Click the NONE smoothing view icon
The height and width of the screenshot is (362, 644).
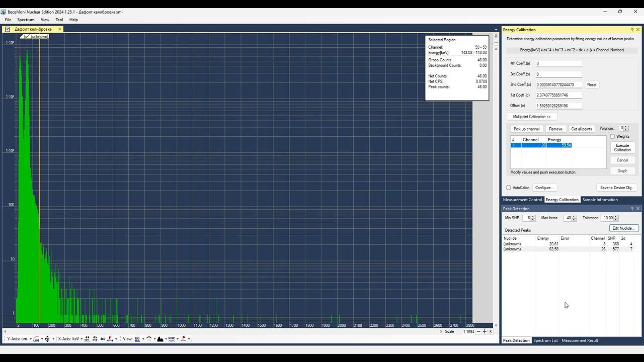172,339
